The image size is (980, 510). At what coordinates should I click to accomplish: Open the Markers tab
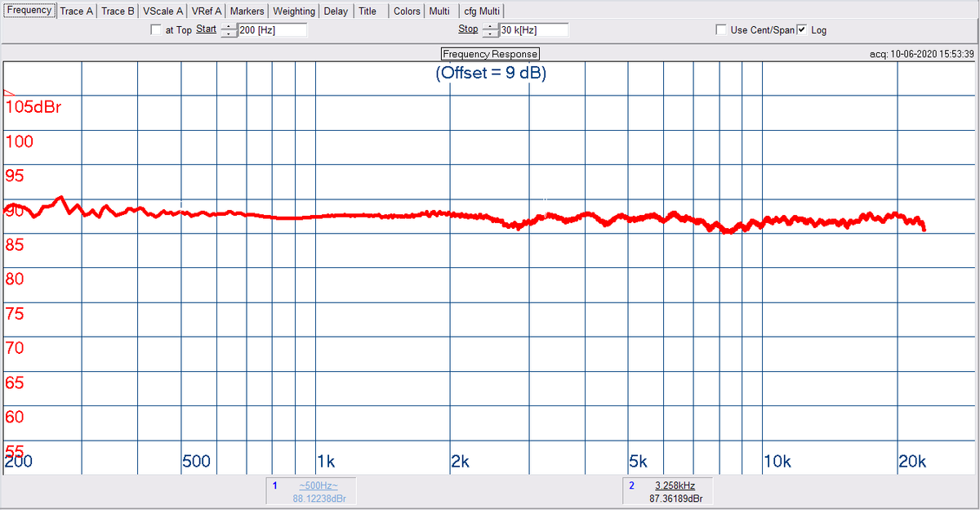pyautogui.click(x=247, y=11)
